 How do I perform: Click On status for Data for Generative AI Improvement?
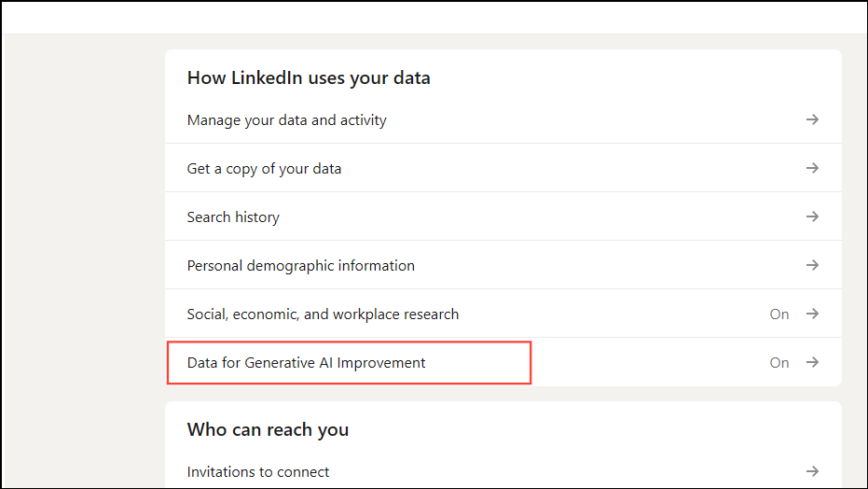779,363
